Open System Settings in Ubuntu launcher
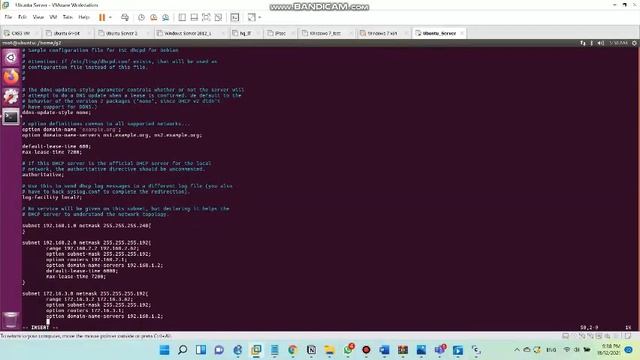Screen dimensions: 640x360 [11, 96]
